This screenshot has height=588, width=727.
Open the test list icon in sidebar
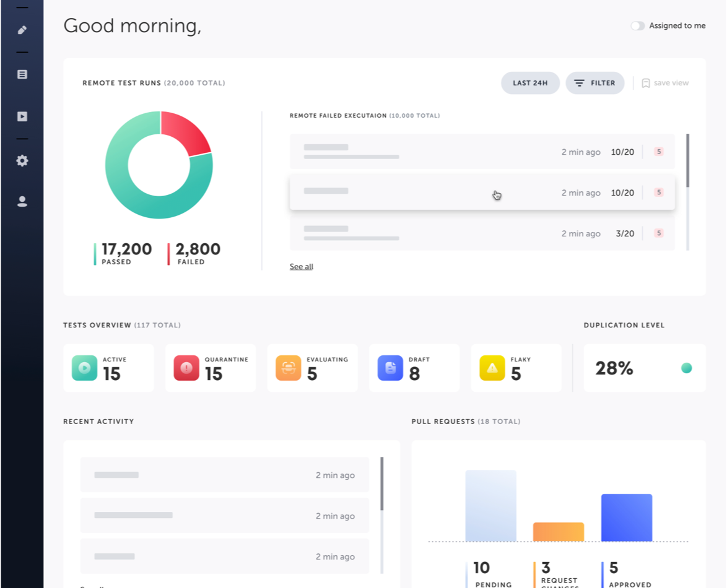click(x=22, y=74)
